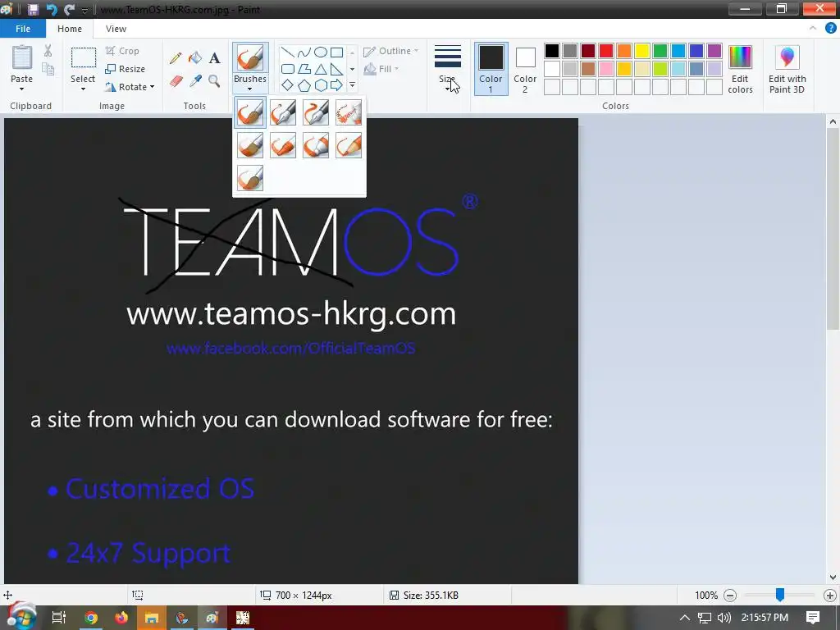
Task: Open the shape Fill dropdown
Action: (381, 69)
